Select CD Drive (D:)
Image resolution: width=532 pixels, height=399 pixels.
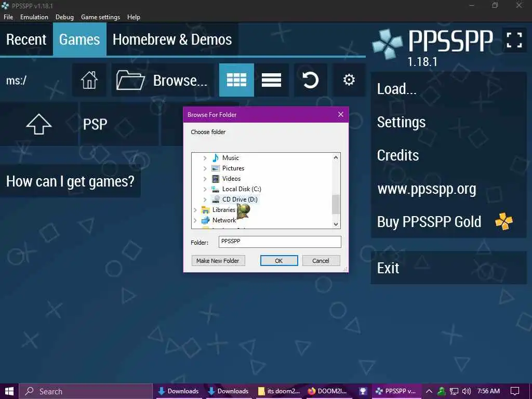tap(240, 199)
